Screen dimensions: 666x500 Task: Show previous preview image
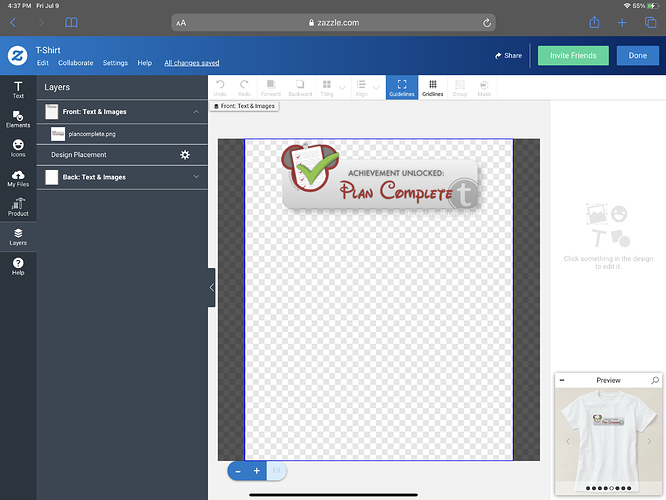pos(568,441)
